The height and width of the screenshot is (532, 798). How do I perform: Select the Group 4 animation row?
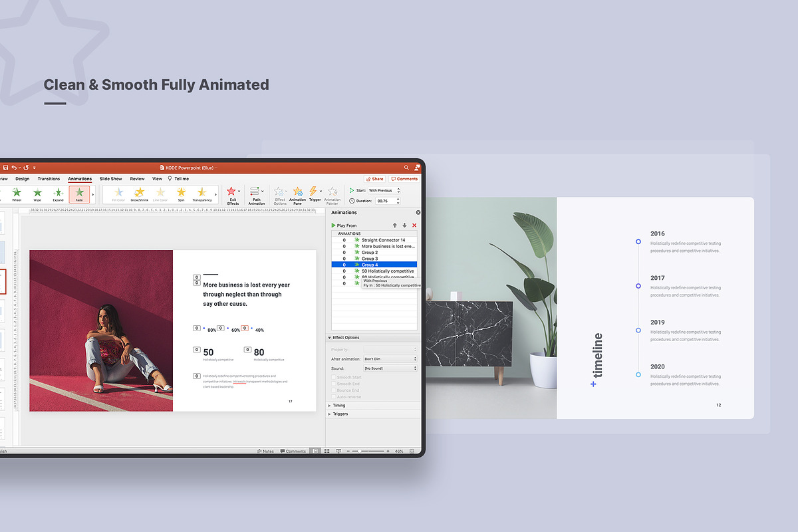[x=374, y=265]
